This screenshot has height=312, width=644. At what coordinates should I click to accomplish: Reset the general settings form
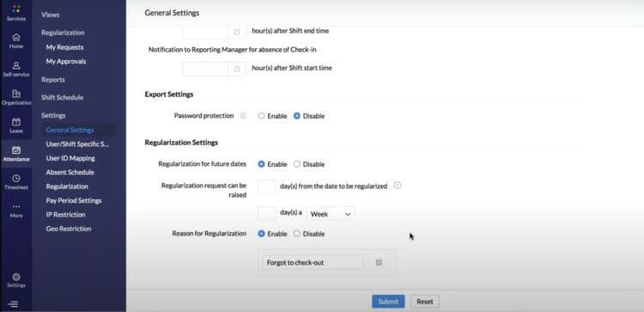(425, 302)
